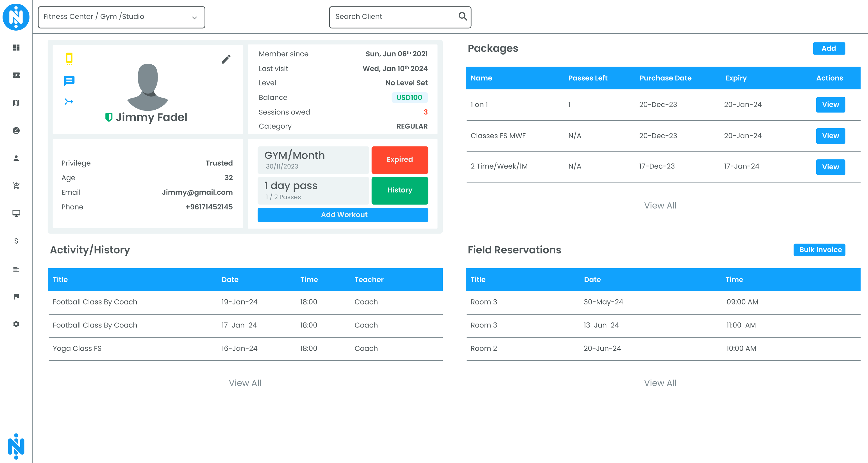The width and height of the screenshot is (868, 463).
Task: Open the dashboard grid sidebar icon
Action: 16,48
